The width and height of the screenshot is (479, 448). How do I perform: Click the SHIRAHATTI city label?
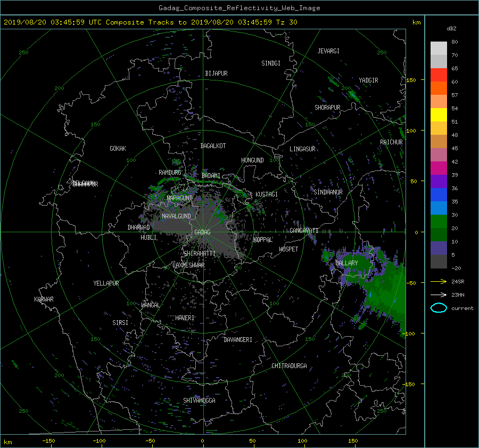pyautogui.click(x=200, y=254)
